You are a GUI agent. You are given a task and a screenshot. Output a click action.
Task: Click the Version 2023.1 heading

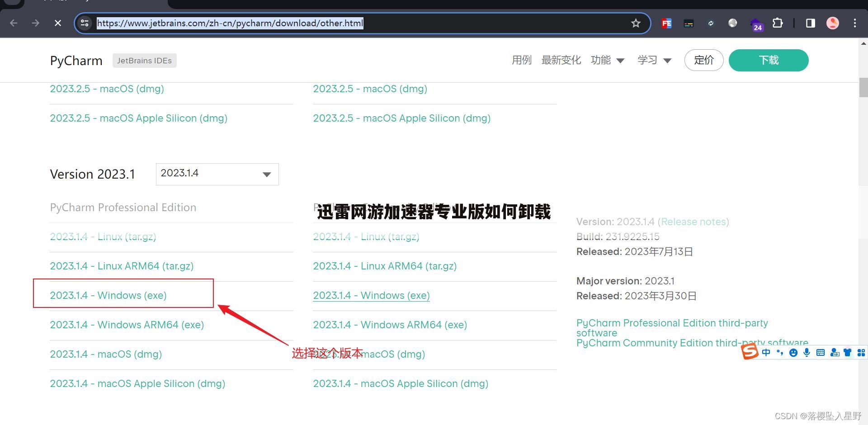click(x=92, y=174)
